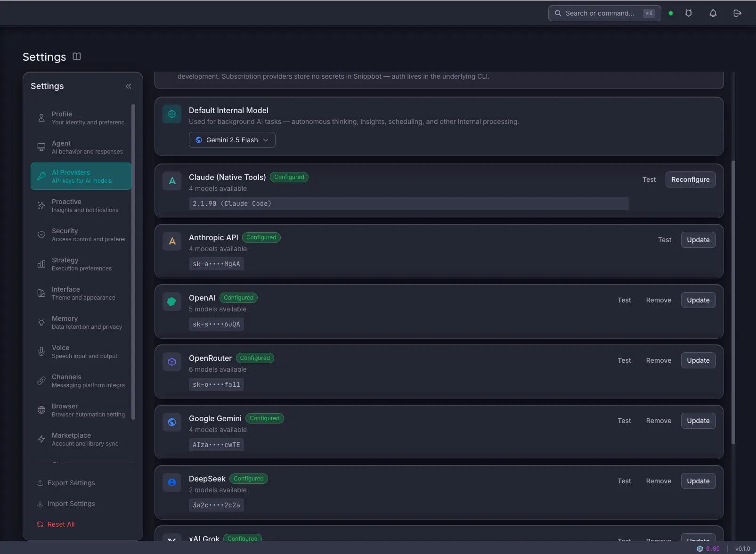Open the Memory settings section

click(81, 322)
